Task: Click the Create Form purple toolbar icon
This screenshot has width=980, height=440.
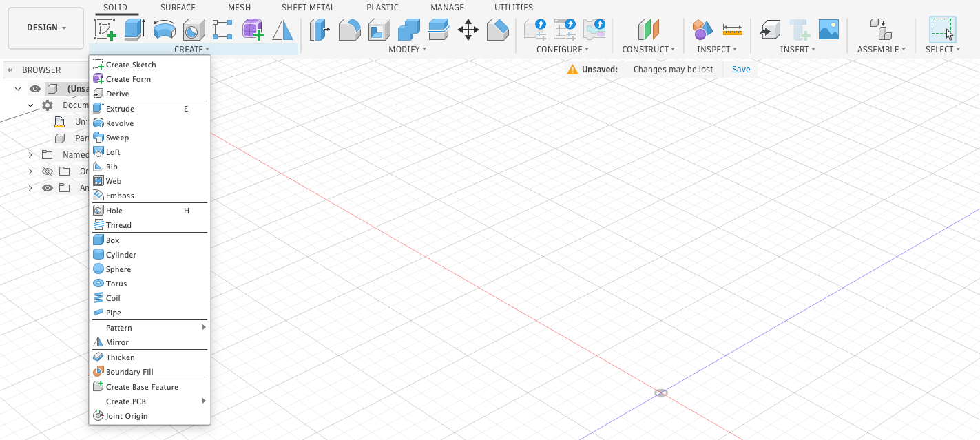Action: point(253,29)
